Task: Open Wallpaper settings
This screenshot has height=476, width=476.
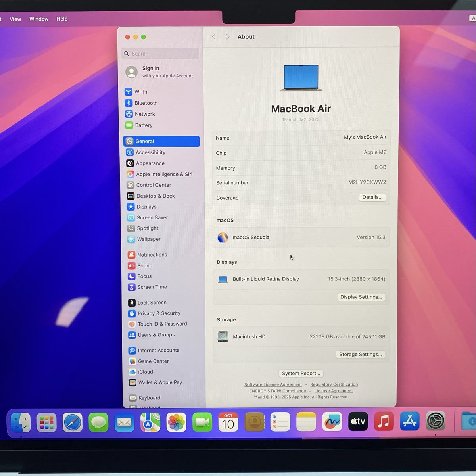Action: [144, 239]
